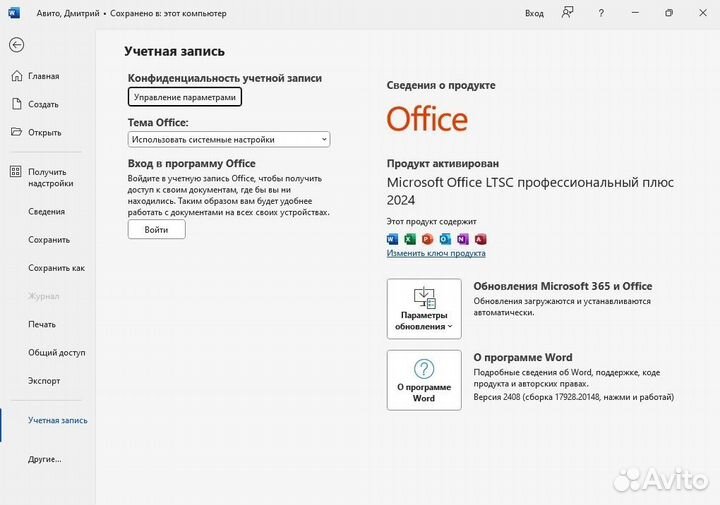This screenshot has height=505, width=720.
Task: Click Изменить ключ продукта link
Action: coord(436,253)
